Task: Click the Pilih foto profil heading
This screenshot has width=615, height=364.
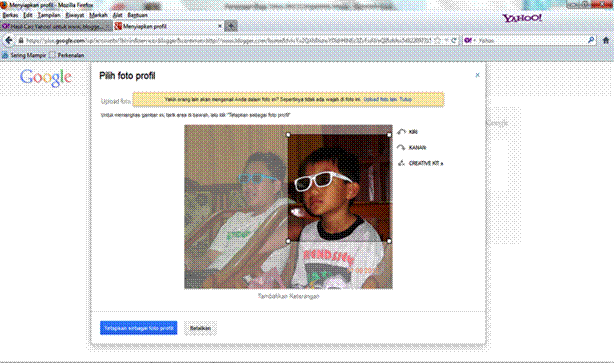Action: [127, 76]
